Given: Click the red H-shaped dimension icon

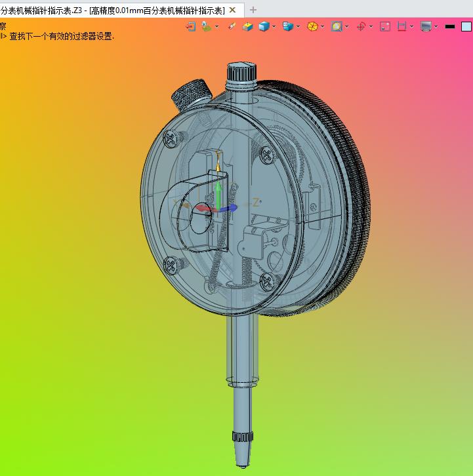Looking at the screenshot, I should [401, 27].
